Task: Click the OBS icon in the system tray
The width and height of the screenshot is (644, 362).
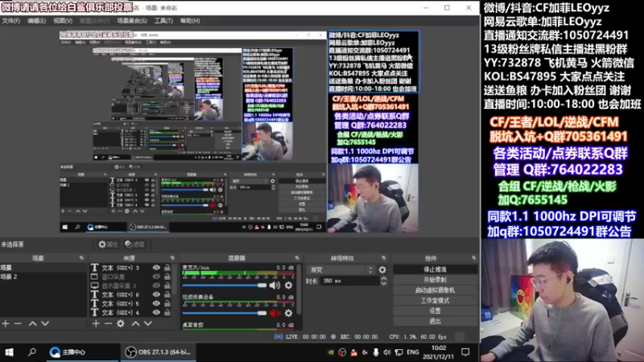Action: point(341,352)
